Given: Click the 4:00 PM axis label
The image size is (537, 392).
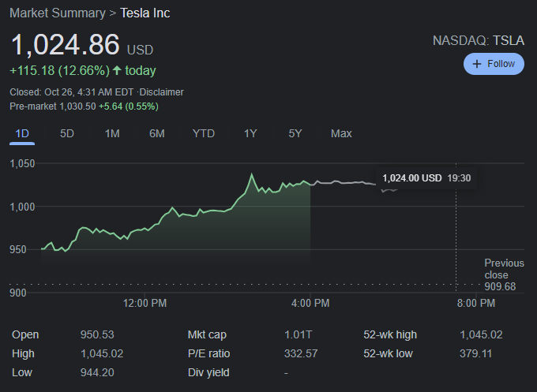Looking at the screenshot, I should [x=310, y=303].
